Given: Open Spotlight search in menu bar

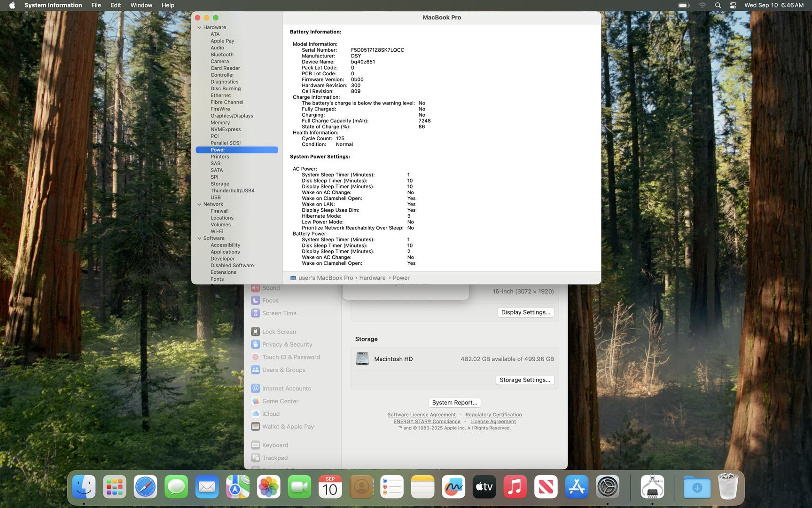Looking at the screenshot, I should (718, 5).
